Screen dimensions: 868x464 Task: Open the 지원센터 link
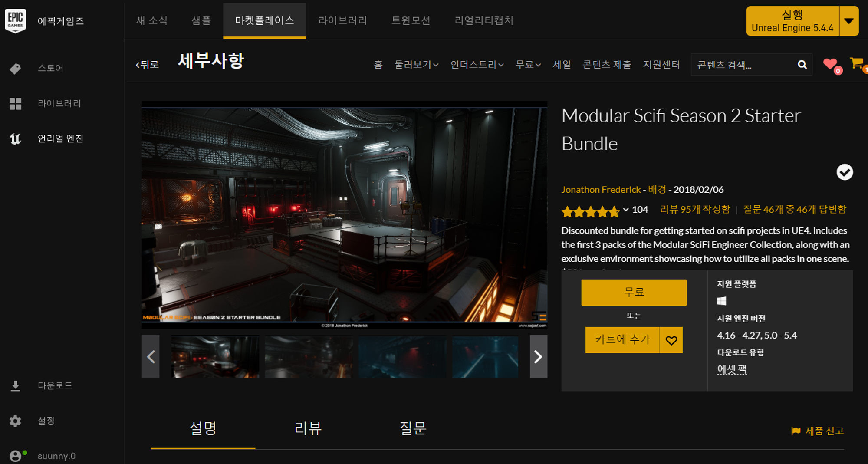pos(661,65)
